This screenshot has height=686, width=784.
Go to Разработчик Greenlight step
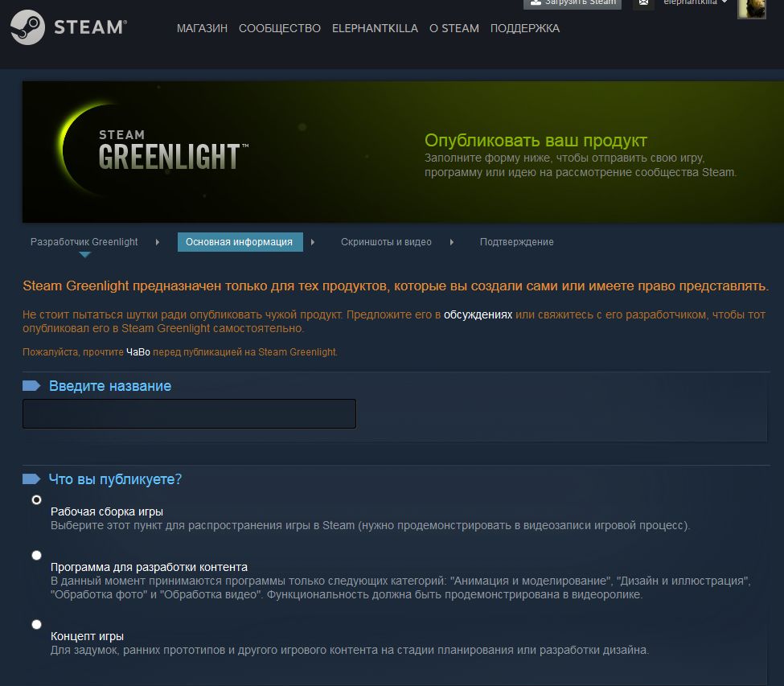pos(84,242)
